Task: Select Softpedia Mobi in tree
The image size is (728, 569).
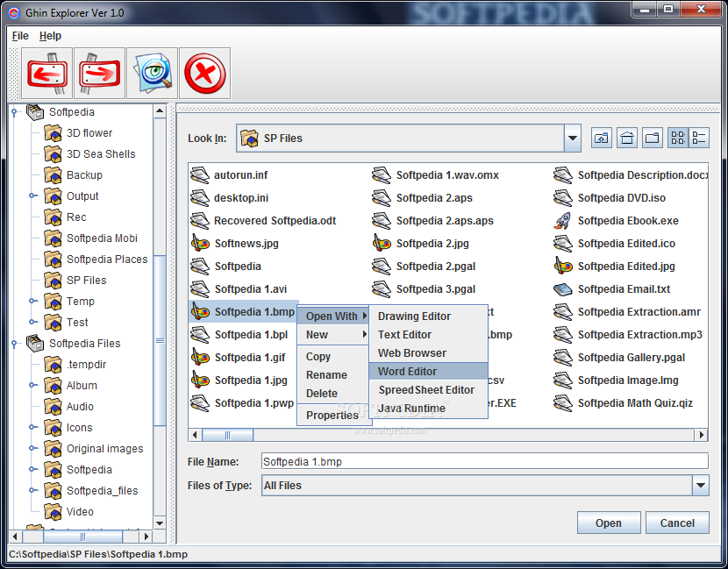Action: (x=102, y=238)
